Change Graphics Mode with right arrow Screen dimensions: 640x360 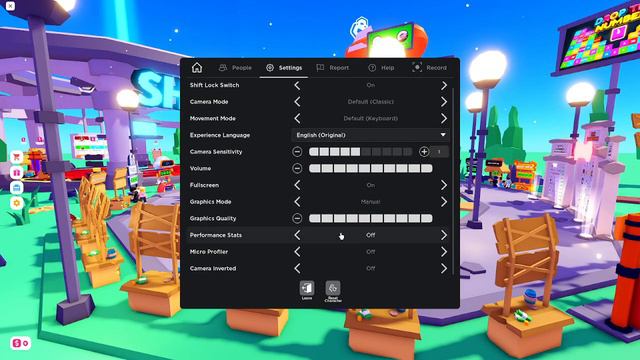click(444, 202)
